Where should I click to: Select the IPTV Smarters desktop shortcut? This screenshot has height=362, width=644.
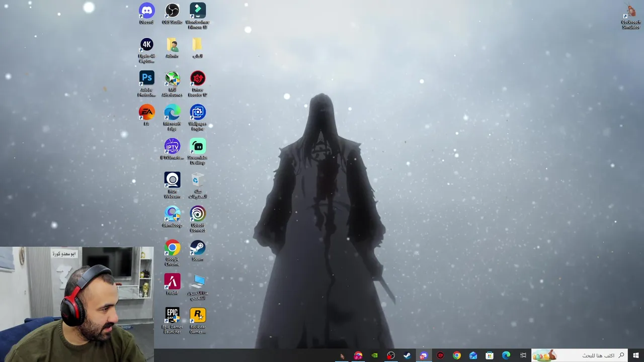tap(172, 149)
